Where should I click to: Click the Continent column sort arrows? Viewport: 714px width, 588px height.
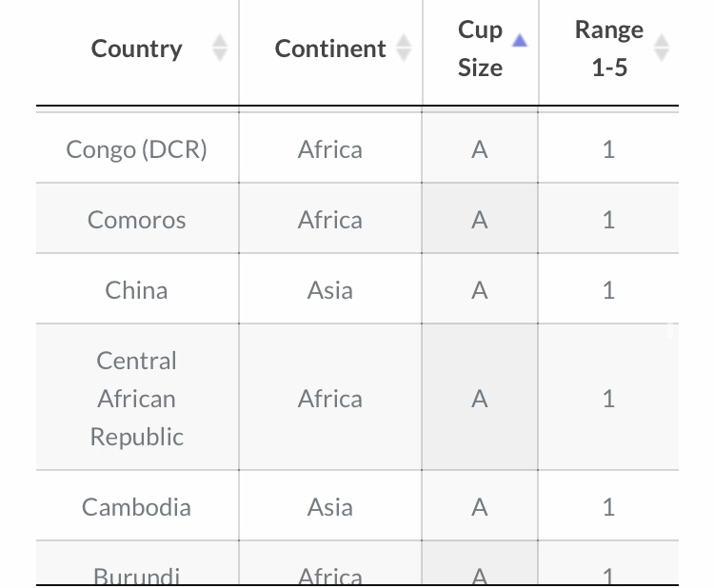[404, 48]
